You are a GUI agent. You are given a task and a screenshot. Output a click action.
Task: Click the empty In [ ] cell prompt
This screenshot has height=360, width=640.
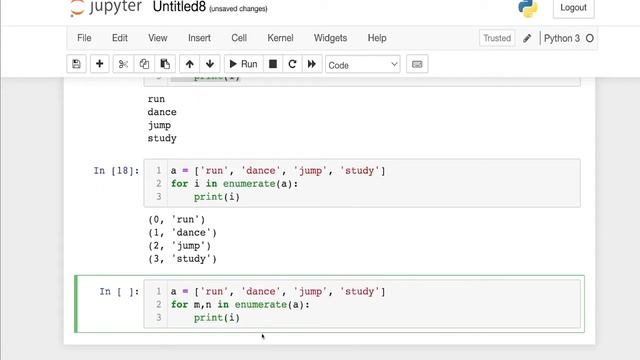point(119,291)
